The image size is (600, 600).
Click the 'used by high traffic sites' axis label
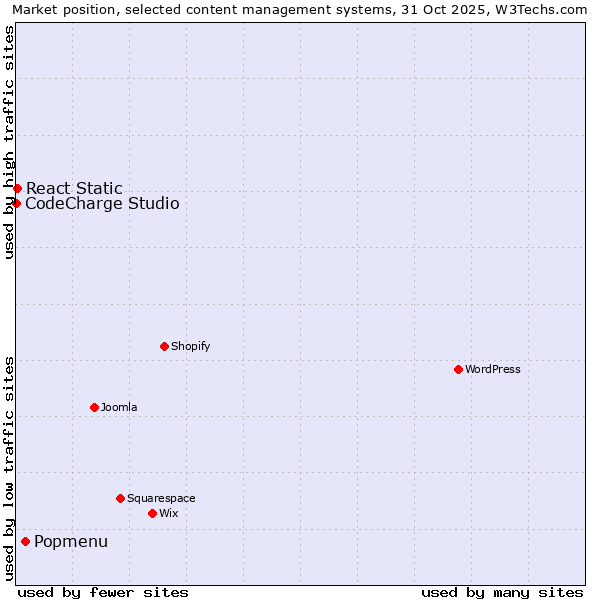[x=9, y=142]
